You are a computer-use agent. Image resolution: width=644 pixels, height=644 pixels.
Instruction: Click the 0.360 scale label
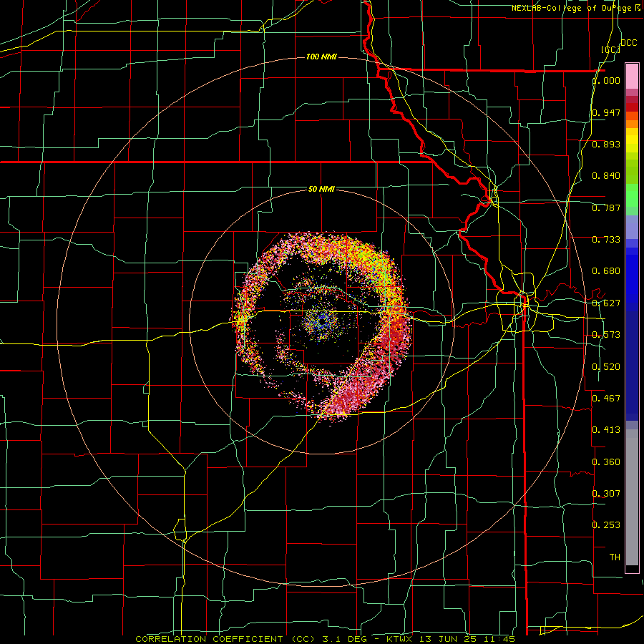(606, 462)
